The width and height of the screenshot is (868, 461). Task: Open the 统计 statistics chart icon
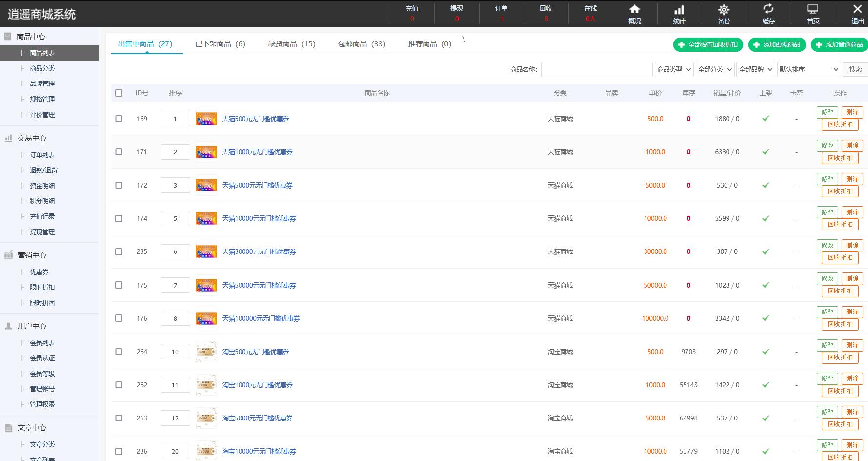coord(679,9)
